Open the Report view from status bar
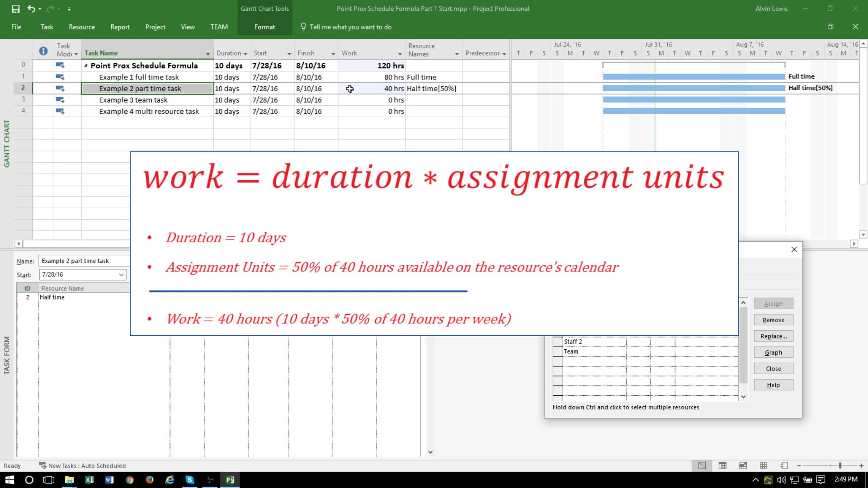 [x=784, y=465]
